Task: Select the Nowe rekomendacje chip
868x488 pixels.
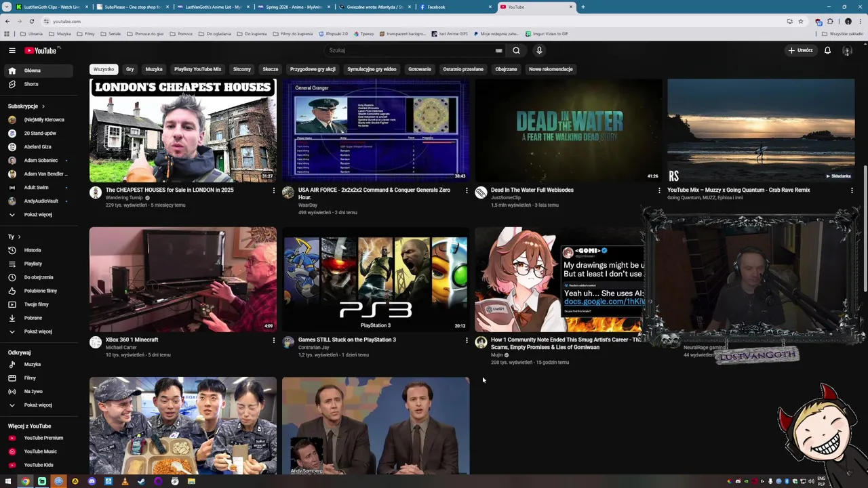Action: point(551,69)
